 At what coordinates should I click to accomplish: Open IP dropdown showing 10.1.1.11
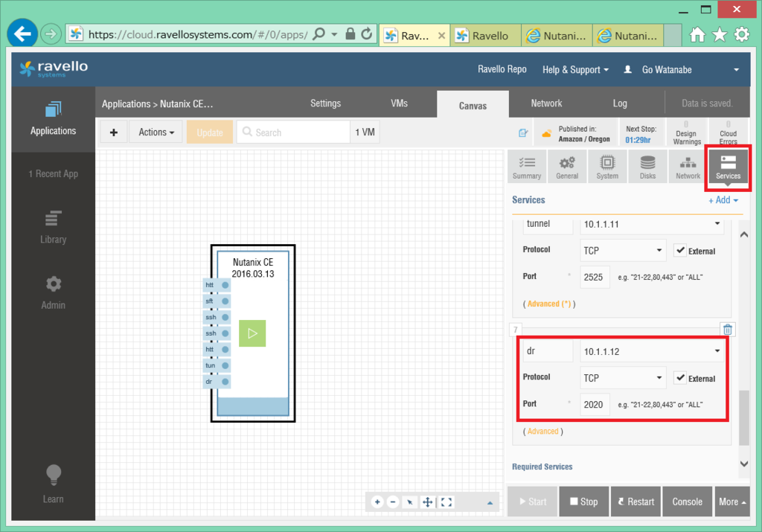(652, 224)
